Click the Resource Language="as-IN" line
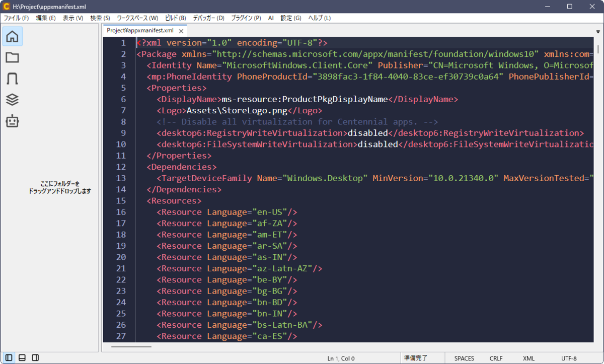The height and width of the screenshot is (364, 604). coord(227,257)
